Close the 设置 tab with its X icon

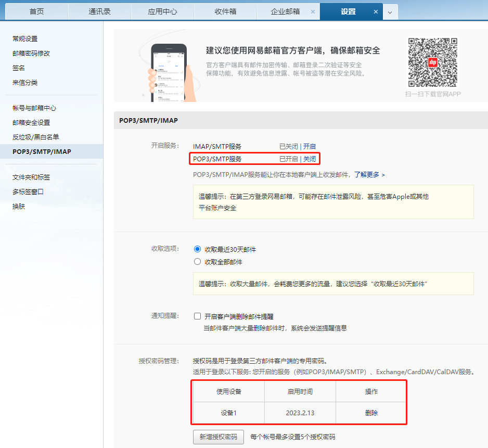[376, 11]
